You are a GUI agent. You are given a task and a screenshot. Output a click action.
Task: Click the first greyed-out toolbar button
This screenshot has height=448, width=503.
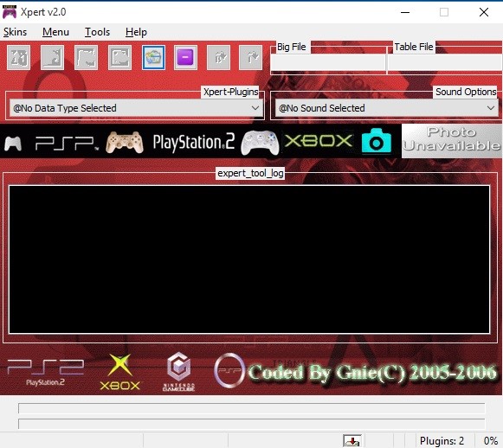[18, 58]
